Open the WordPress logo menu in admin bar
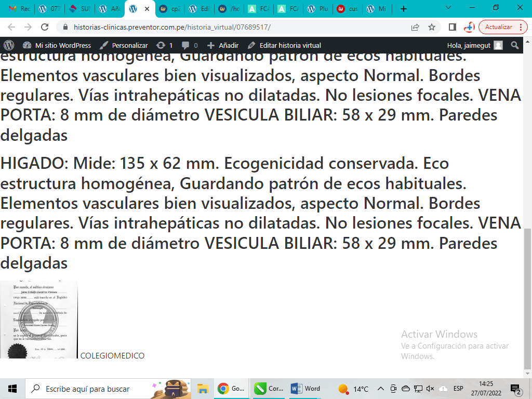532x399 pixels. (9, 45)
